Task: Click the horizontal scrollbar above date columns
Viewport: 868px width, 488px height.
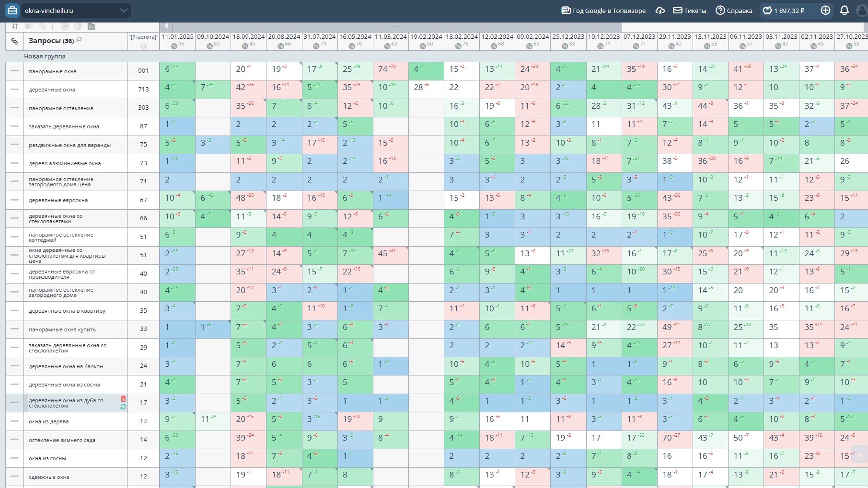Action: (x=397, y=26)
